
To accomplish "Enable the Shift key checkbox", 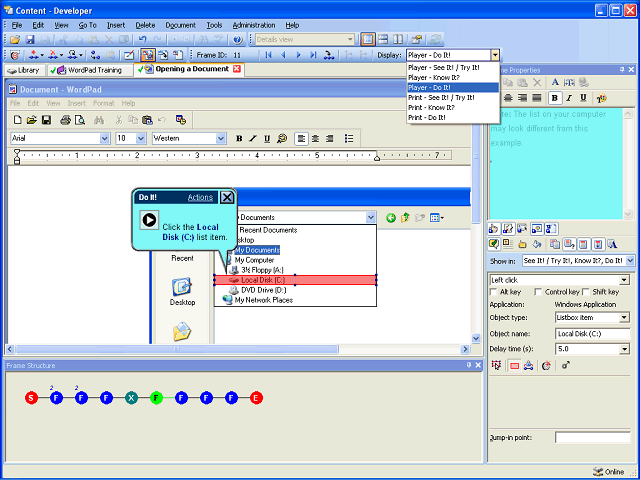I will [586, 292].
